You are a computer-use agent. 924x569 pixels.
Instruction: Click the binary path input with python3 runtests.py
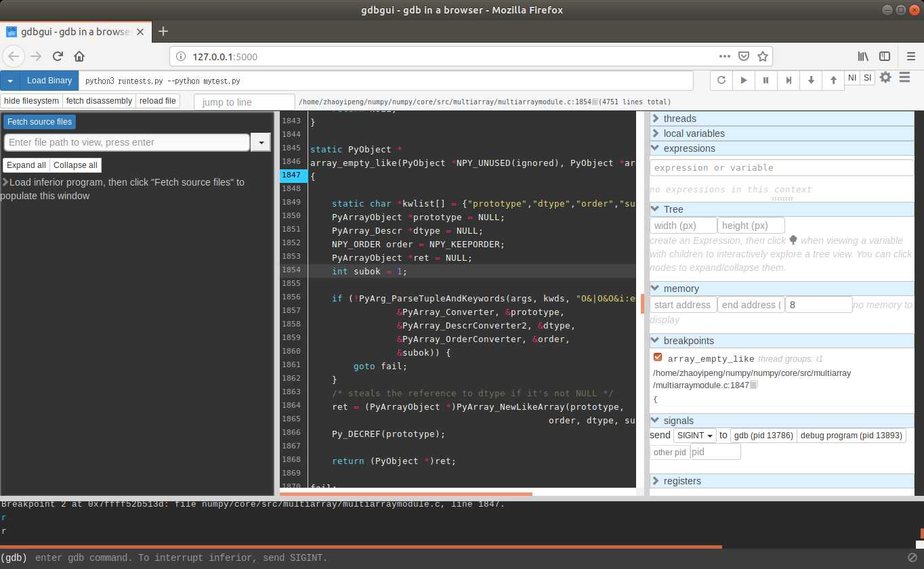[x=385, y=81]
